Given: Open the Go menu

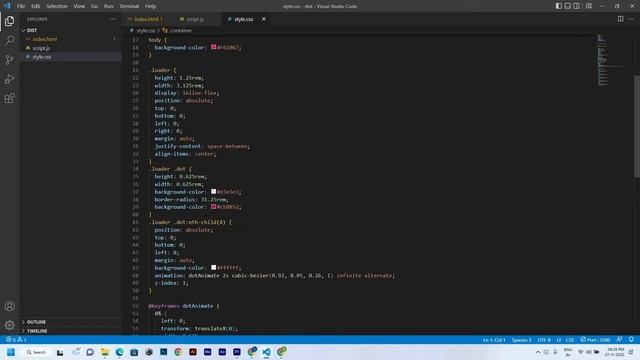Looking at the screenshot, I should tap(94, 6).
